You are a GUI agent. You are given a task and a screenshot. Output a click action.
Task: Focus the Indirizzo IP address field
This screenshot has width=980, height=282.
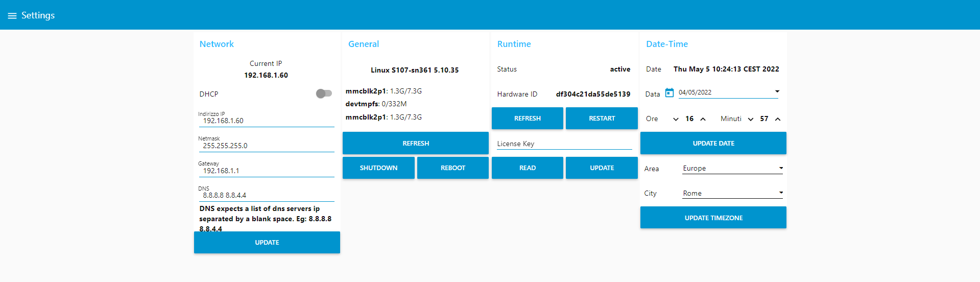(x=267, y=121)
